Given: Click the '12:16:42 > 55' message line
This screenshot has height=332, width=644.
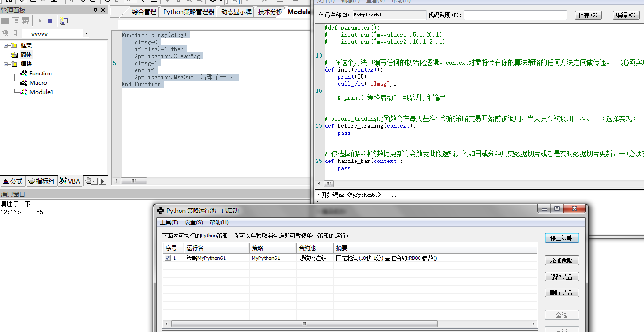Looking at the screenshot, I should [22, 212].
